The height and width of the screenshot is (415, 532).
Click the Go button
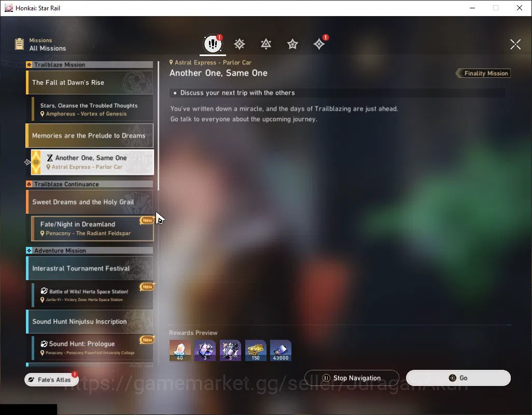click(x=458, y=378)
